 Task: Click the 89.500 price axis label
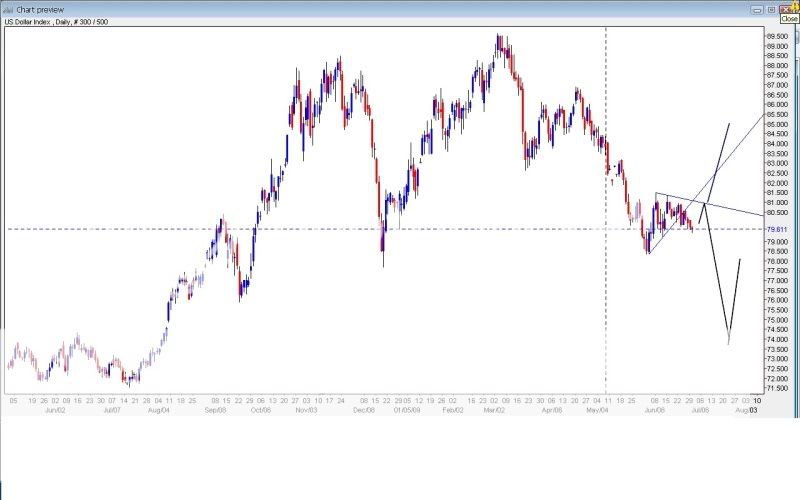click(779, 36)
